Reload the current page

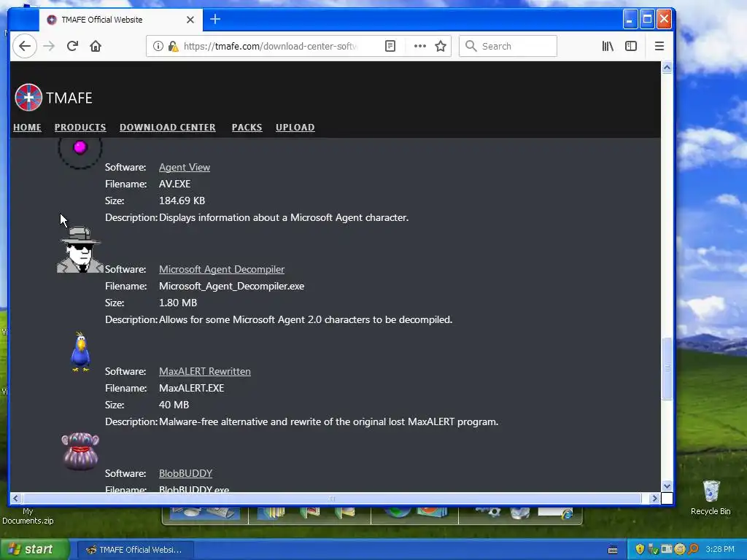pos(72,46)
